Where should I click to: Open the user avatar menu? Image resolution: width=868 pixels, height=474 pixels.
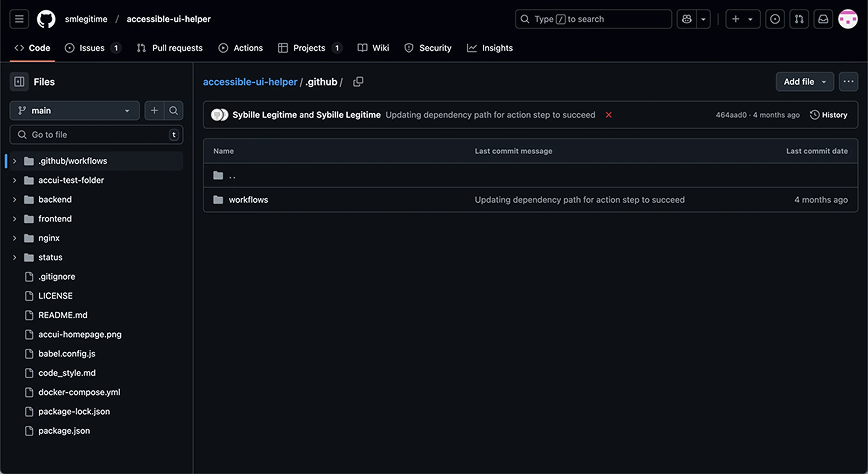(x=848, y=19)
